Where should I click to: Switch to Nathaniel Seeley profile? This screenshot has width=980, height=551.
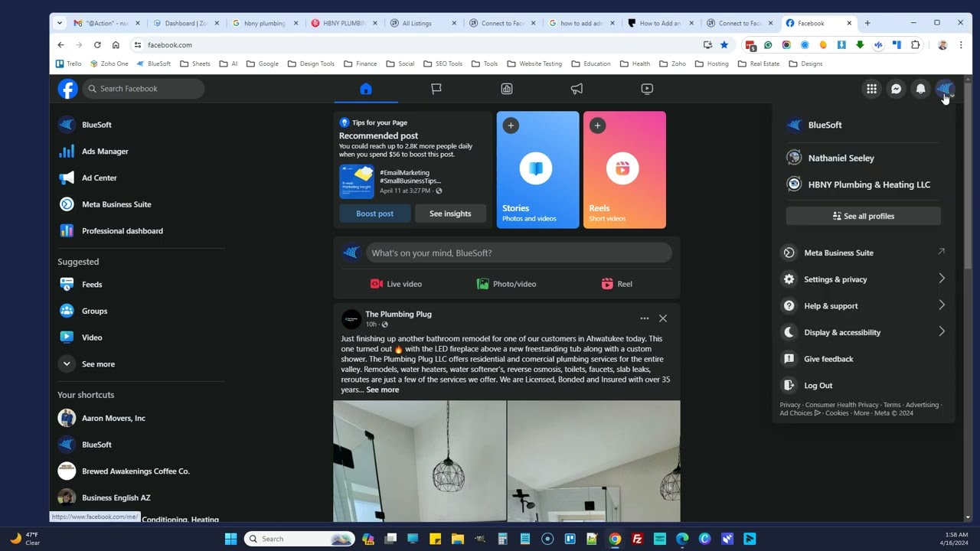pos(864,158)
